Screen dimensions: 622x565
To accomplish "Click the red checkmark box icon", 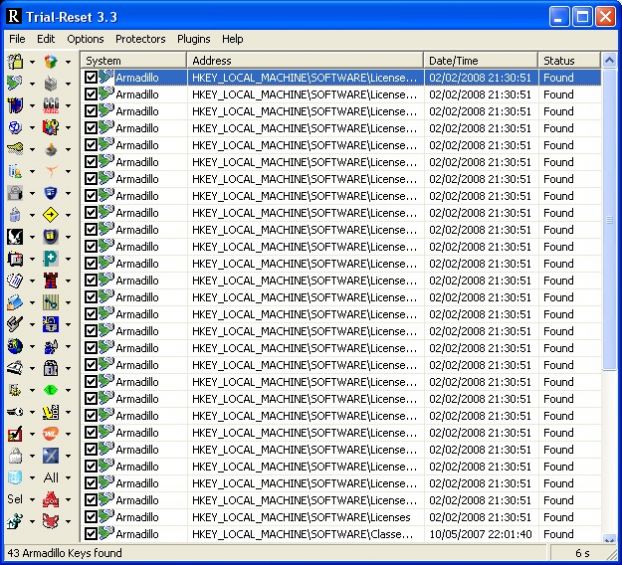I will click(x=15, y=434).
